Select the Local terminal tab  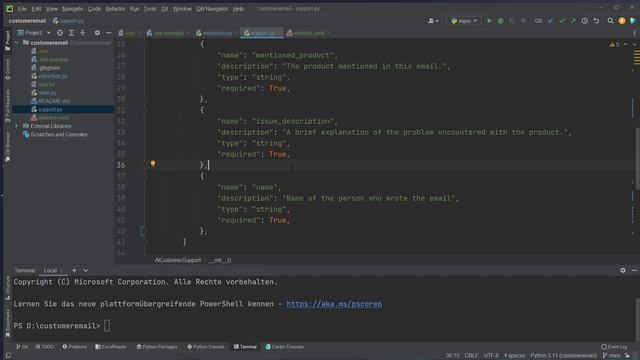pyautogui.click(x=51, y=270)
